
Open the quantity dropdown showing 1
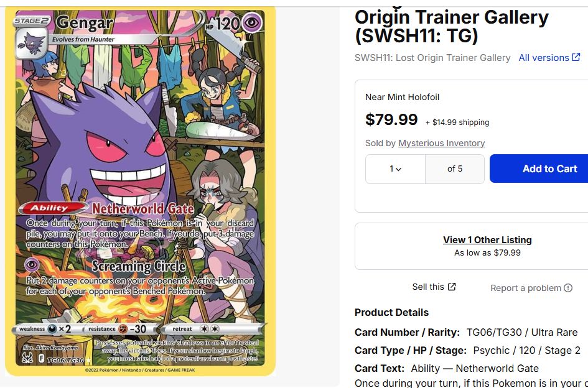[x=395, y=169]
